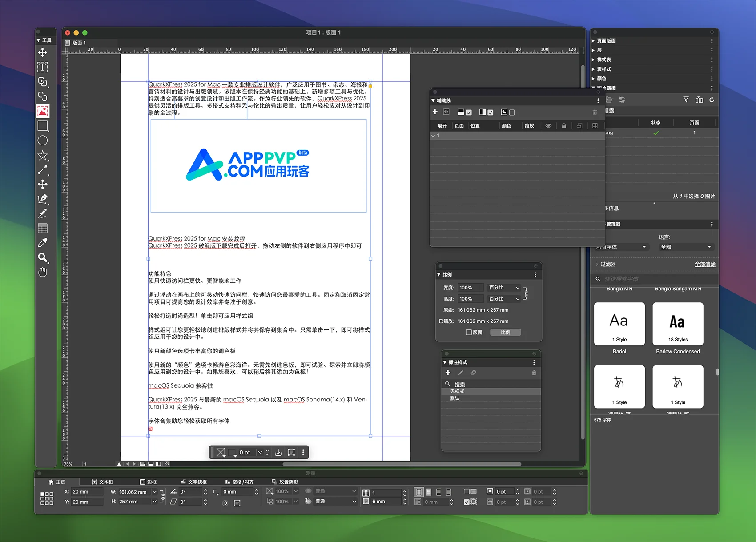Select the Text Content tool
The image size is (756, 542).
click(x=43, y=67)
